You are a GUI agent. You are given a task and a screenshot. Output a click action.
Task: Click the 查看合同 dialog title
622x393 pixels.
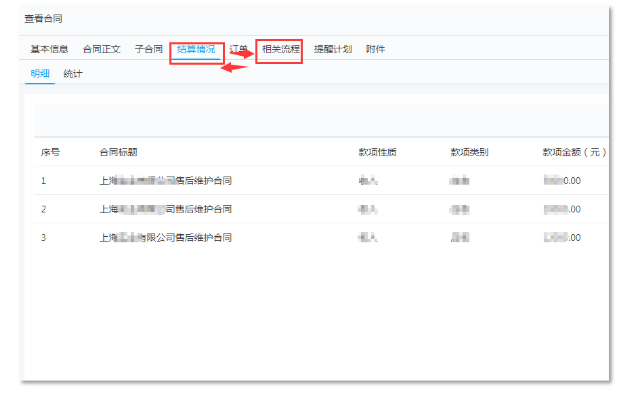43,19
